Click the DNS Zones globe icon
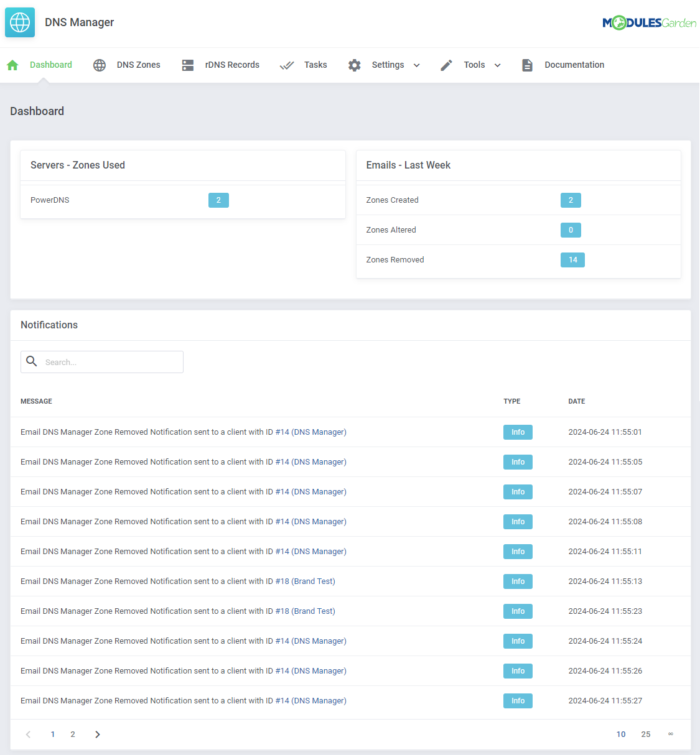Viewport: 700px width, 755px height. click(100, 65)
